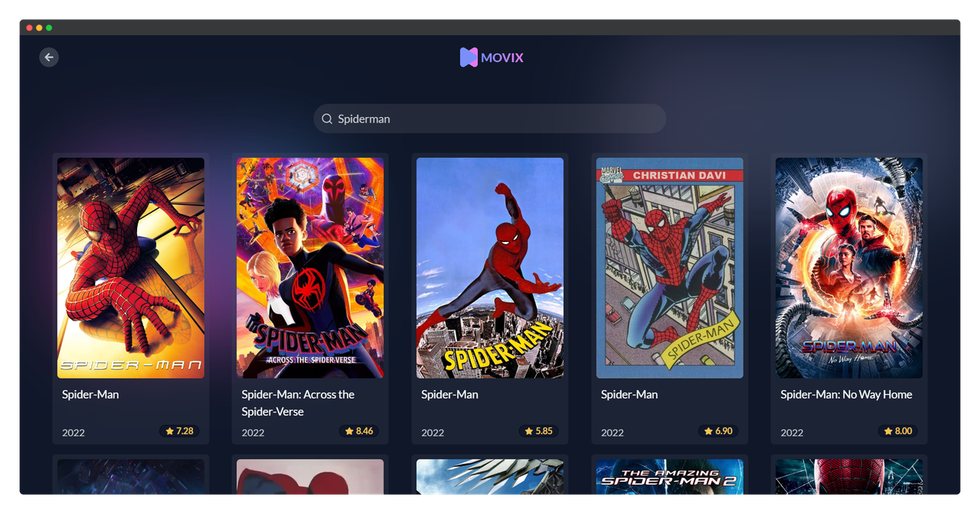Click Spider-Man title above the 5.85 rating
The image size is (980, 514).
[x=449, y=395]
